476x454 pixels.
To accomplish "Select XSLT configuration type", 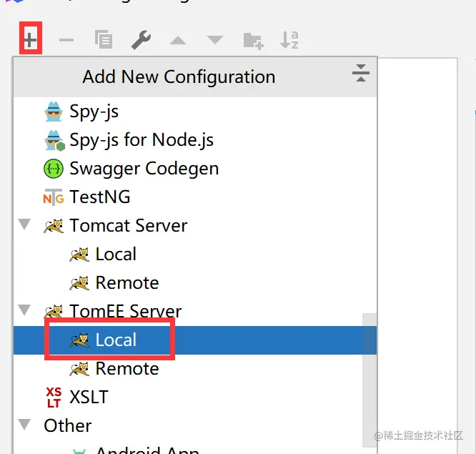I will (x=195, y=397).
